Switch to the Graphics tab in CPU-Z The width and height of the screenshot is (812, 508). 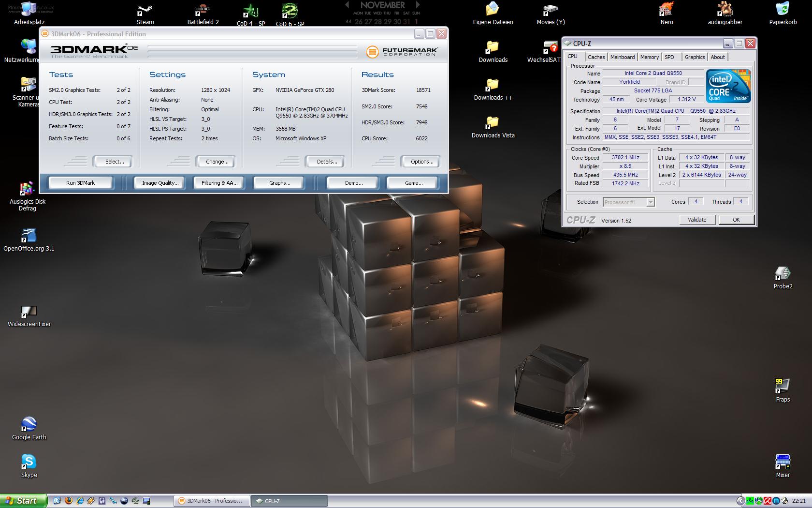[695, 57]
